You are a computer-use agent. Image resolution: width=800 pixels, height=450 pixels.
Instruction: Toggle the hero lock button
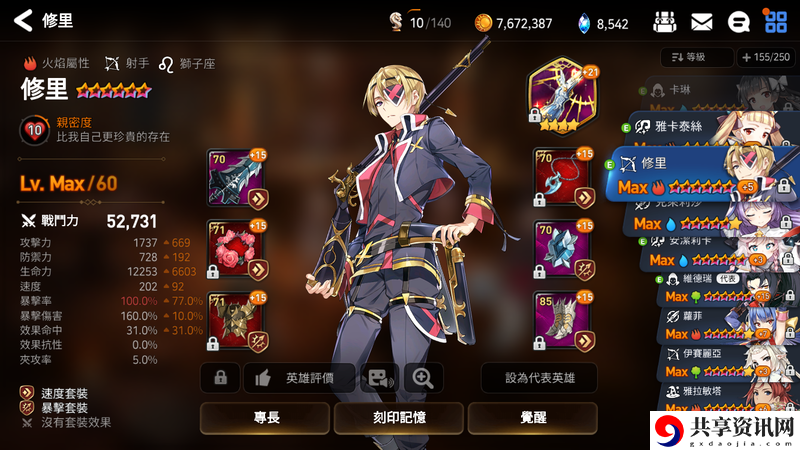(220, 378)
